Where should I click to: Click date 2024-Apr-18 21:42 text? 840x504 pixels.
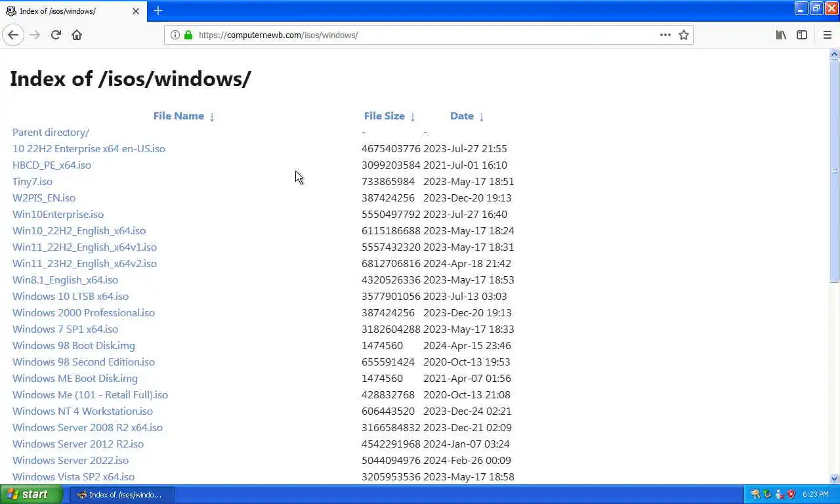(467, 263)
